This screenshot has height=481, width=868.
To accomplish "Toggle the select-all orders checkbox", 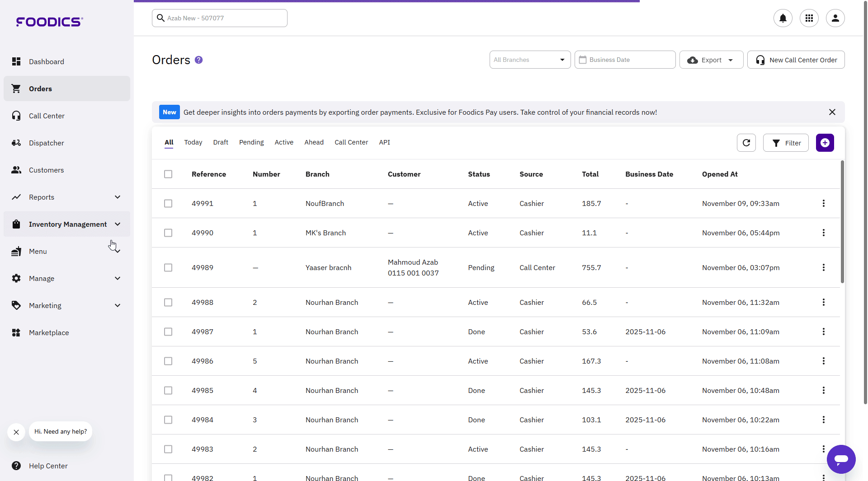I will (168, 174).
